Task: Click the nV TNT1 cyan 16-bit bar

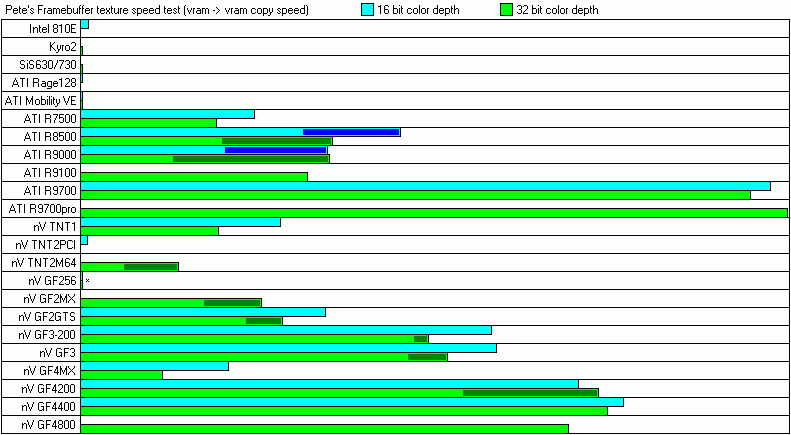Action: (x=181, y=222)
